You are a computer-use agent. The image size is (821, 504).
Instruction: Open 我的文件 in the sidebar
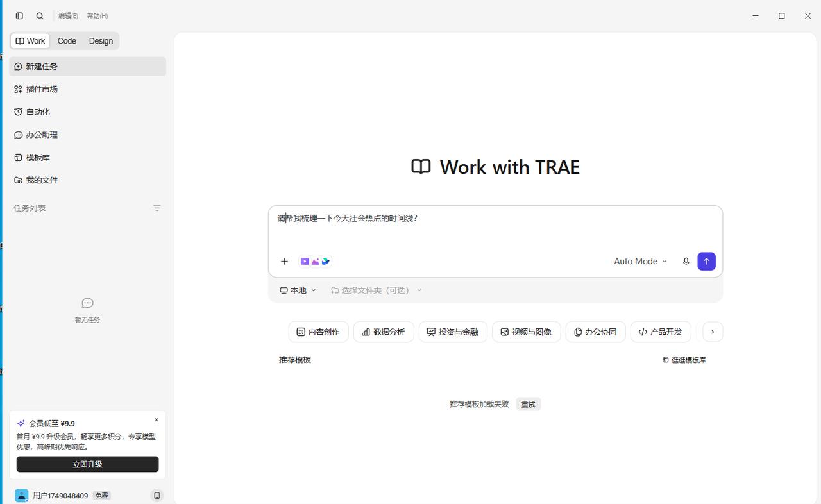[x=87, y=180]
